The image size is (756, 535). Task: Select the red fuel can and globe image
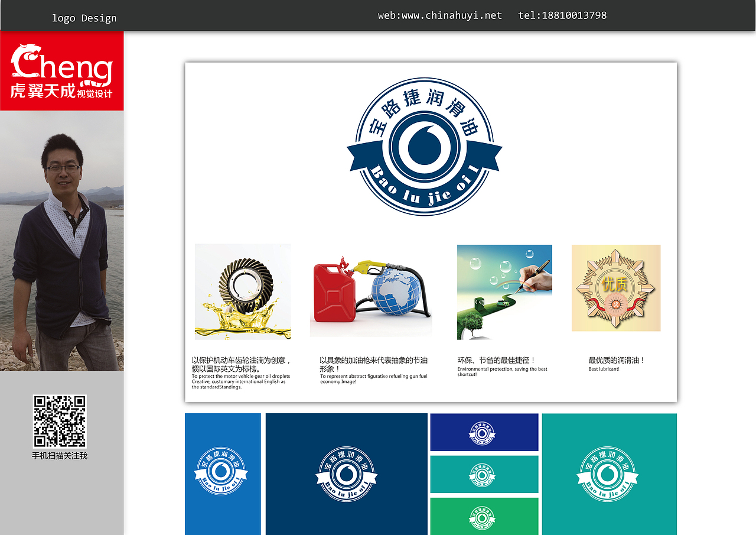pos(371,296)
